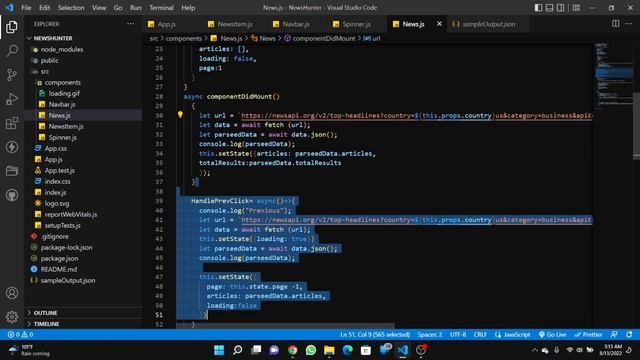Open the Run and Debug view
Viewport: 640px width, 360px height.
[x=12, y=99]
